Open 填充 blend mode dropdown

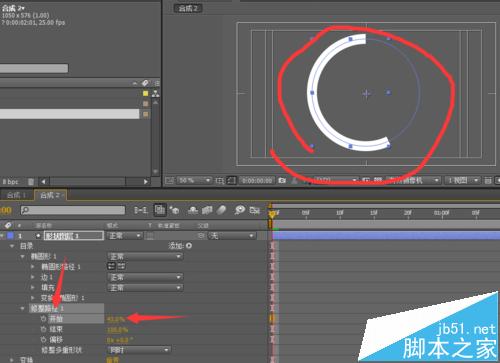point(145,287)
